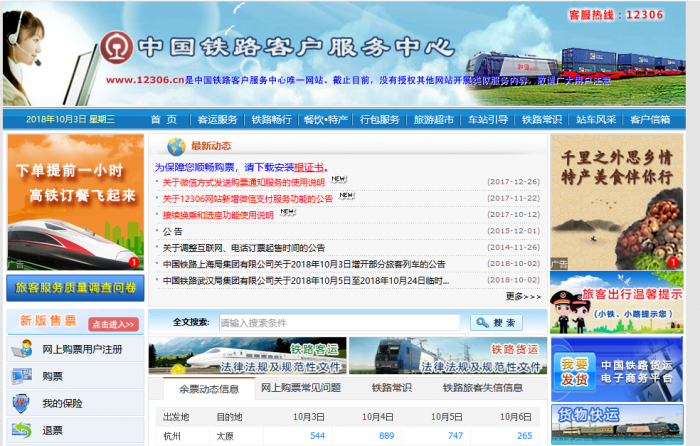Open the 餐饮•特产 menu
The height and width of the screenshot is (446, 700).
click(325, 120)
